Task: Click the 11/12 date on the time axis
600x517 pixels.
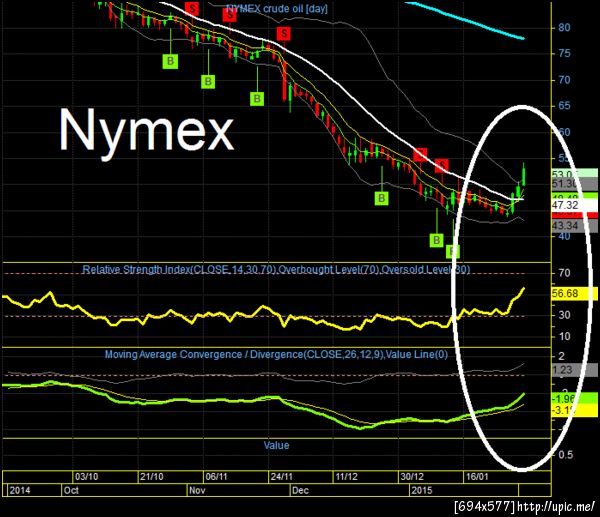Action: tap(346, 477)
